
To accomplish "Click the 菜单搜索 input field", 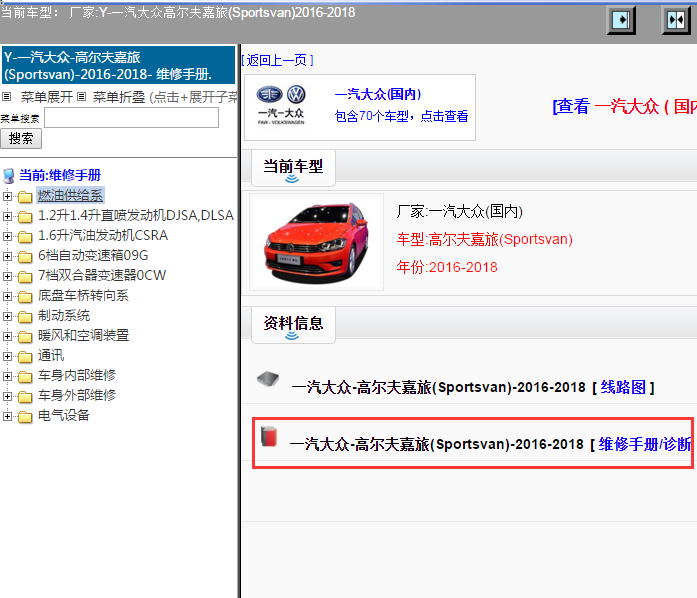I will pyautogui.click(x=132, y=117).
